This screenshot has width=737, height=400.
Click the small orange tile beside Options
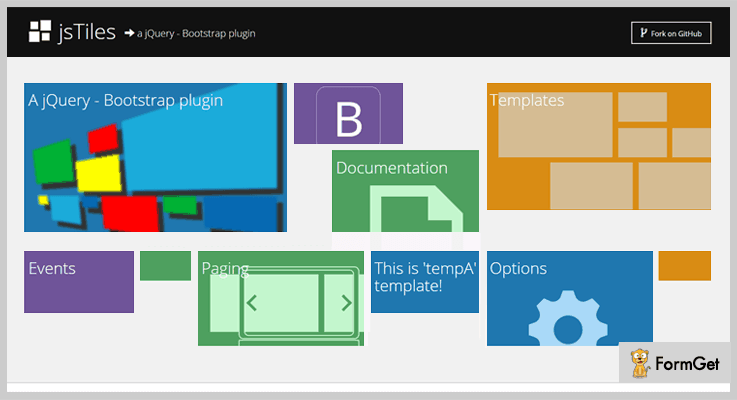click(684, 266)
